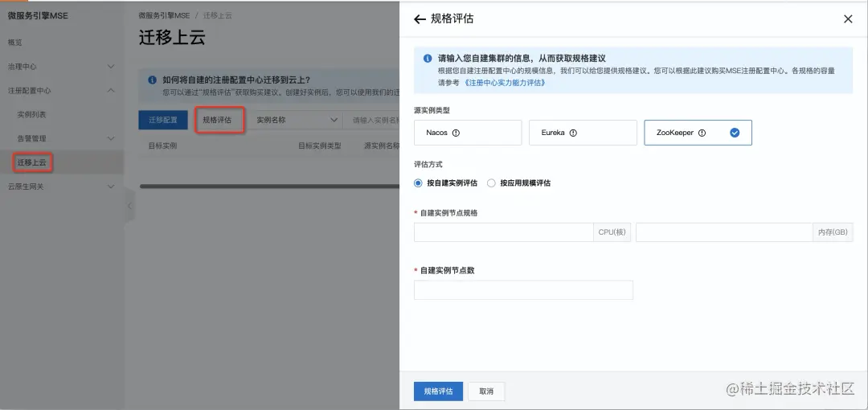Click the 取消 button
The width and height of the screenshot is (868, 410).
pyautogui.click(x=486, y=392)
